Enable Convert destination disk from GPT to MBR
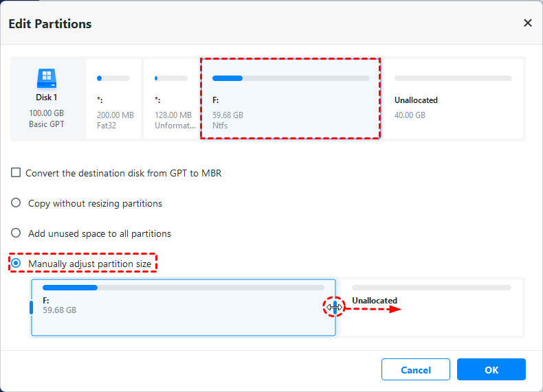Viewport: 543px width, 392px height. 16,173
